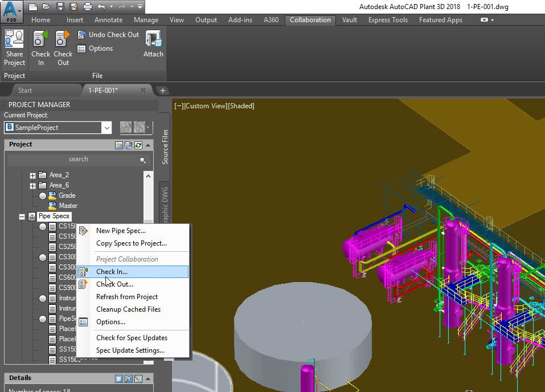The height and width of the screenshot is (392, 545).
Task: Open the Attach tool in the File panel
Action: pos(153,44)
